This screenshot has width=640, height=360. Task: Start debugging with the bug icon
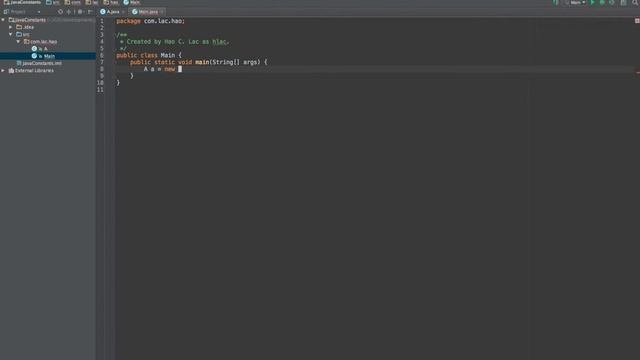click(602, 2)
